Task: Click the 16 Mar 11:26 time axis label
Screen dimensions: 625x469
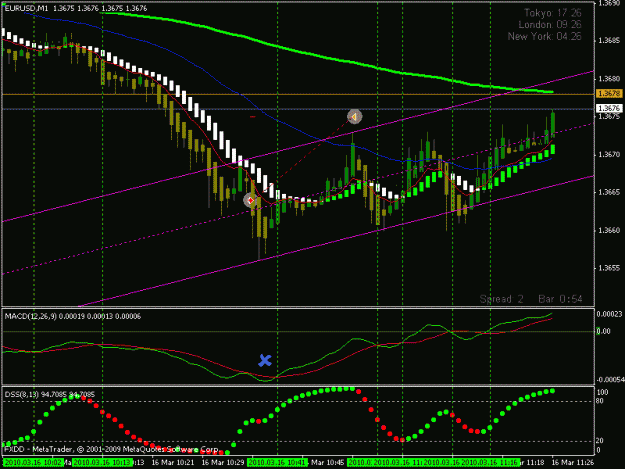Action: [x=573, y=463]
